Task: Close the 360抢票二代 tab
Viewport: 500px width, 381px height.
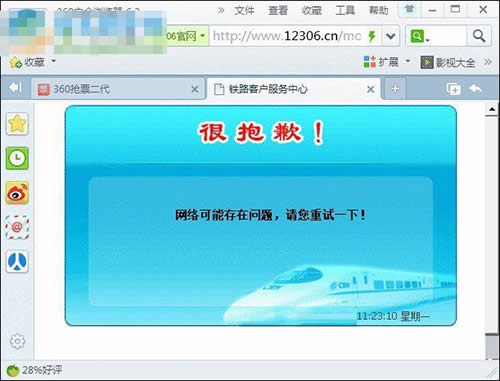Action: pyautogui.click(x=195, y=89)
